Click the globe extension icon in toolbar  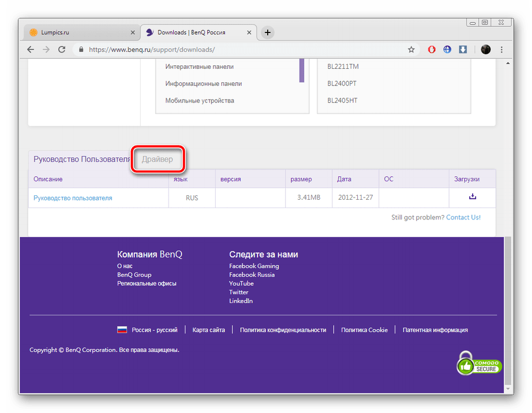(447, 49)
